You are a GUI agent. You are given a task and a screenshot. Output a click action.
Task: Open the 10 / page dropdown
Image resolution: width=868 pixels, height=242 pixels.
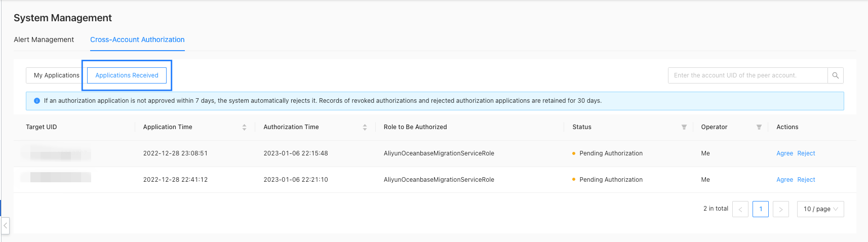pyautogui.click(x=820, y=209)
